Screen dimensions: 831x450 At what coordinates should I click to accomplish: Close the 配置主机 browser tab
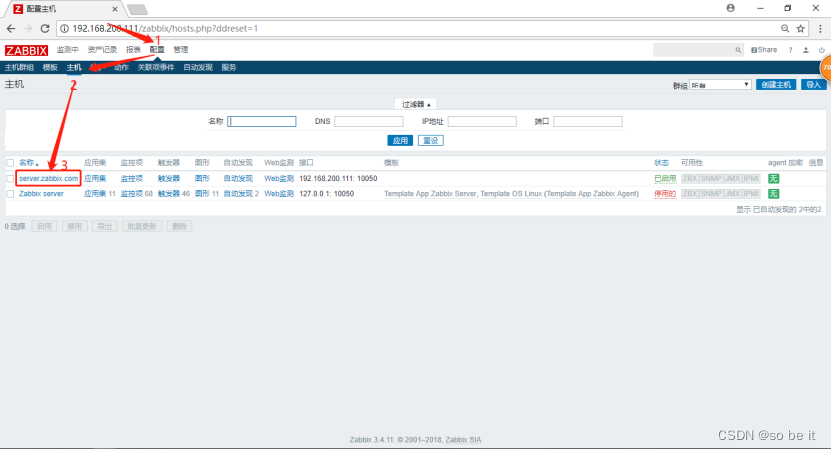pyautogui.click(x=114, y=9)
